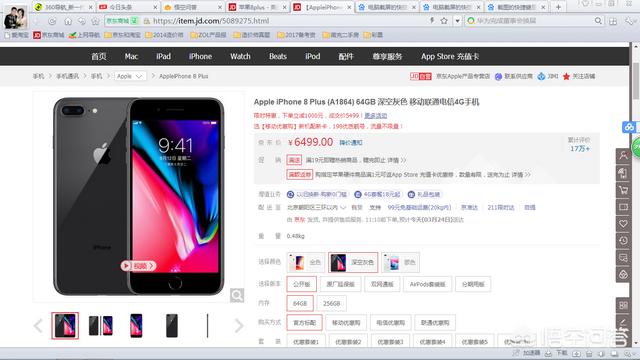Click the feedback pencil sidebar icon

tap(623, 321)
